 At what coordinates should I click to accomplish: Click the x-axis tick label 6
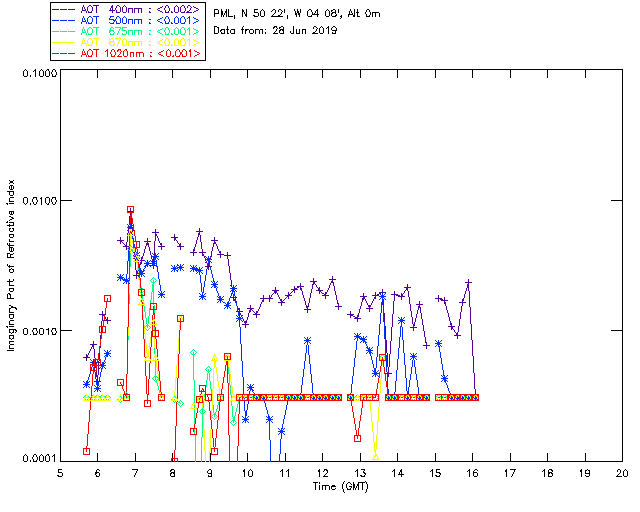pos(98,473)
